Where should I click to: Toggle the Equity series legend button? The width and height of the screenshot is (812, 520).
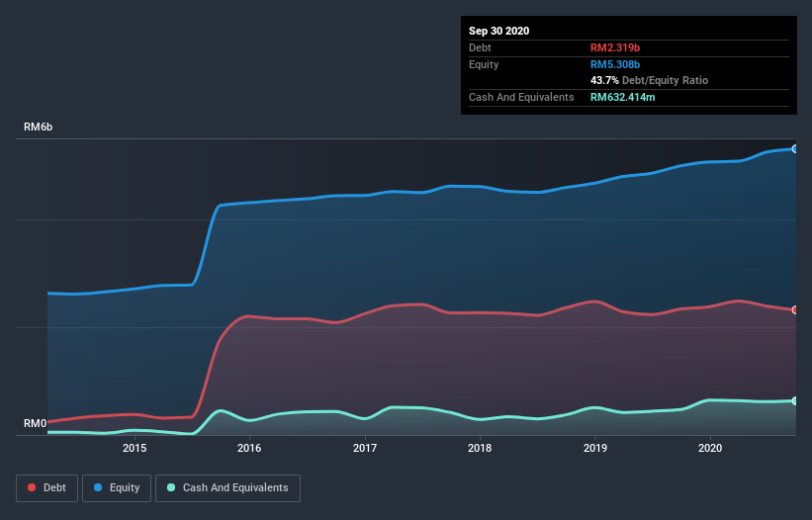coord(117,488)
